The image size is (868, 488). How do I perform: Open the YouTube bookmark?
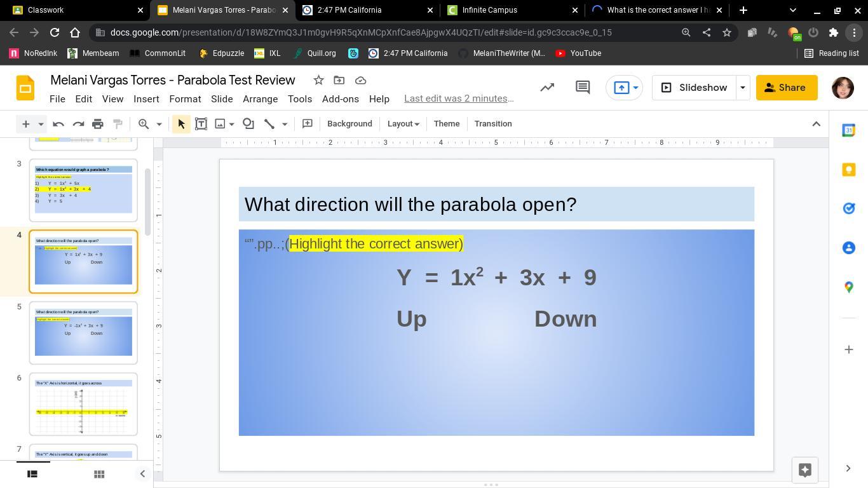point(578,53)
